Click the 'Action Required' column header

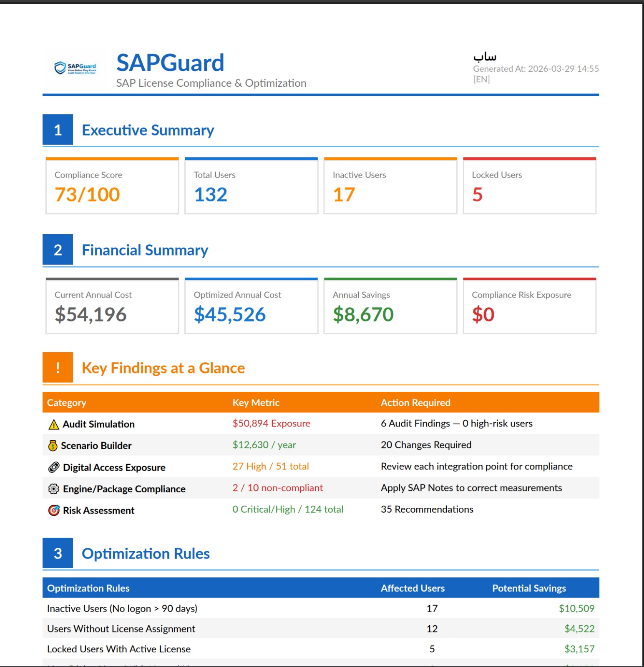point(416,403)
